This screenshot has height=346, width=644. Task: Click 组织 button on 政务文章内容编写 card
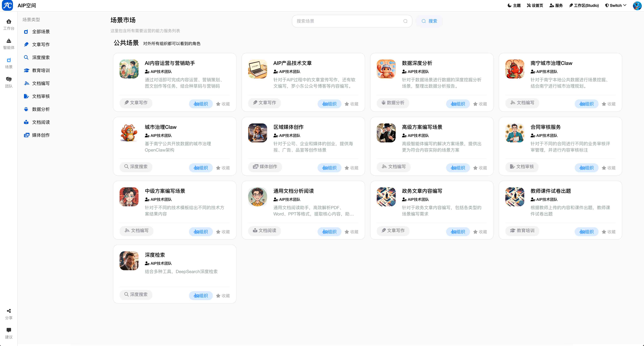pos(458,232)
